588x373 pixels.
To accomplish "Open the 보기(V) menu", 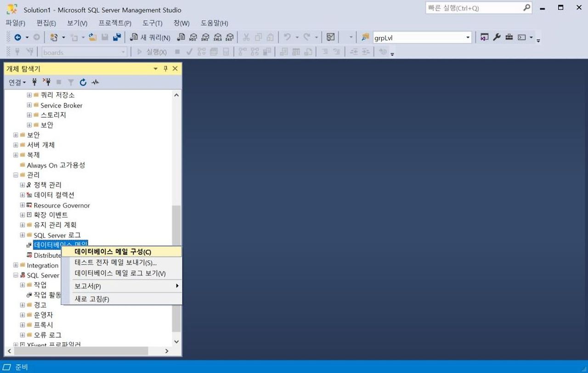I will (77, 23).
